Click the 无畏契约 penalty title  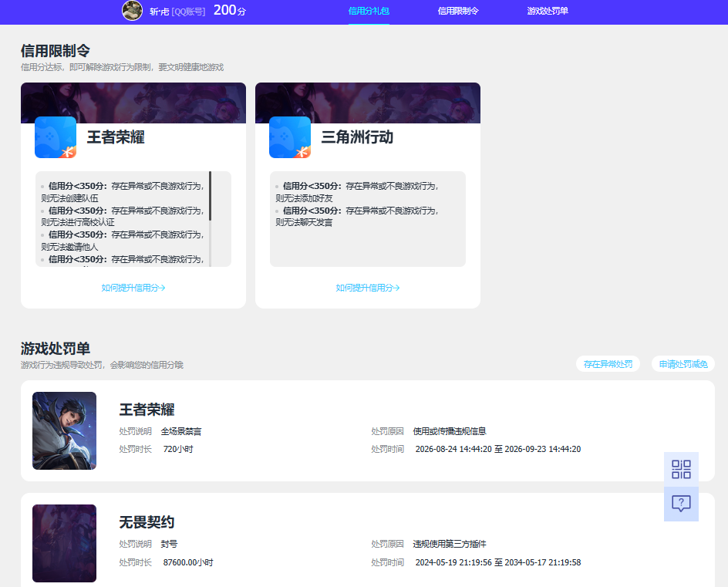click(x=147, y=522)
